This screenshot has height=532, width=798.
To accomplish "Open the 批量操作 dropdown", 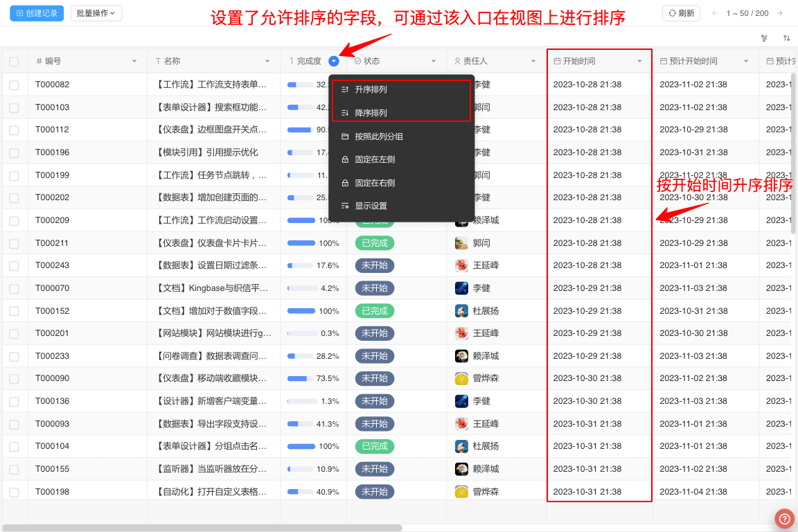I will pos(96,13).
